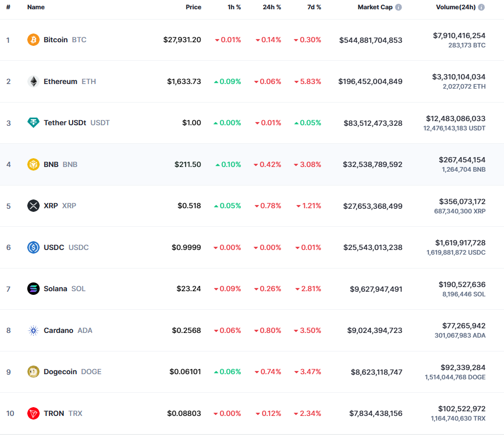Click Ethereum 7d change 5.83%
Viewport: 504px width, 435px height.
(x=308, y=81)
